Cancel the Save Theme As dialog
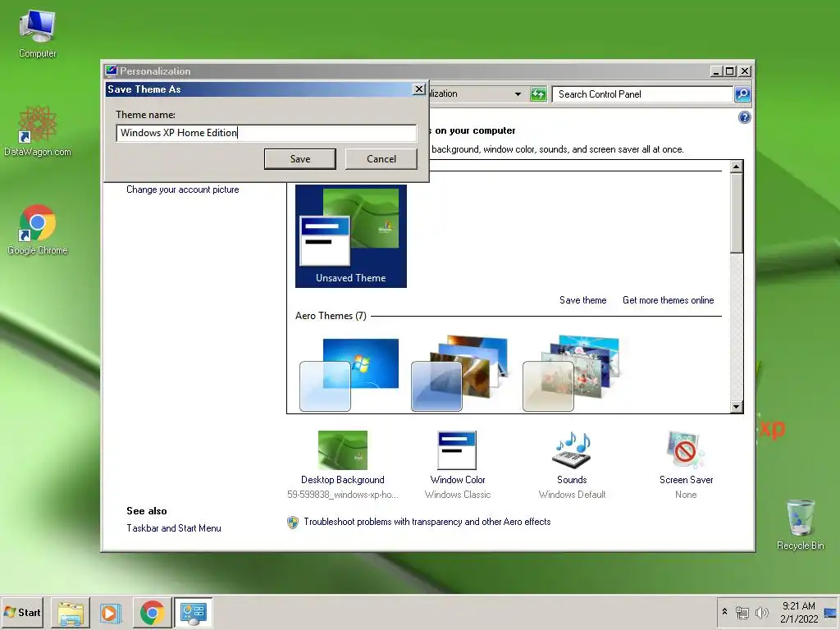 381,159
